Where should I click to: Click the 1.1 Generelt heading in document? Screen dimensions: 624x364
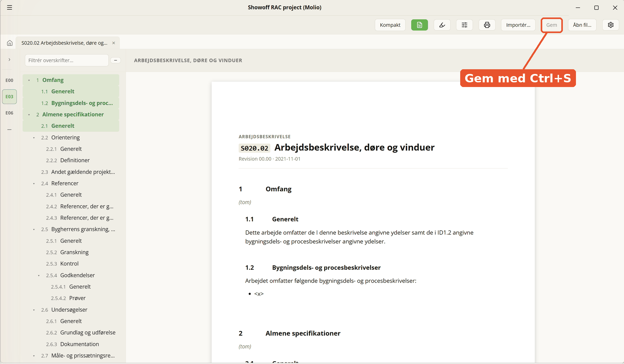[272, 219]
